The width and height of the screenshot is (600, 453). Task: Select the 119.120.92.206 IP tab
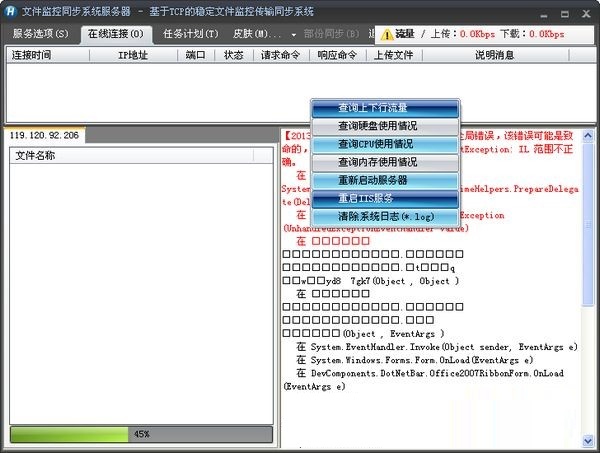pyautogui.click(x=43, y=134)
